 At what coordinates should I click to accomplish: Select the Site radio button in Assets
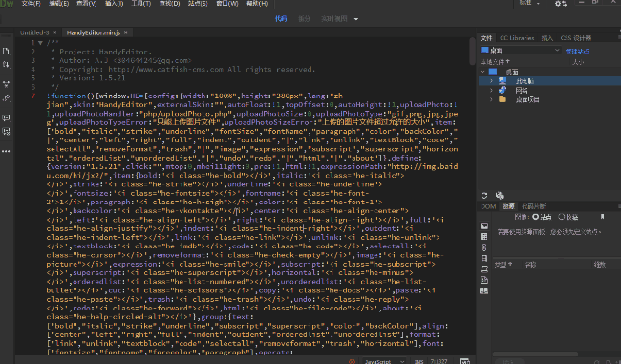point(535,217)
